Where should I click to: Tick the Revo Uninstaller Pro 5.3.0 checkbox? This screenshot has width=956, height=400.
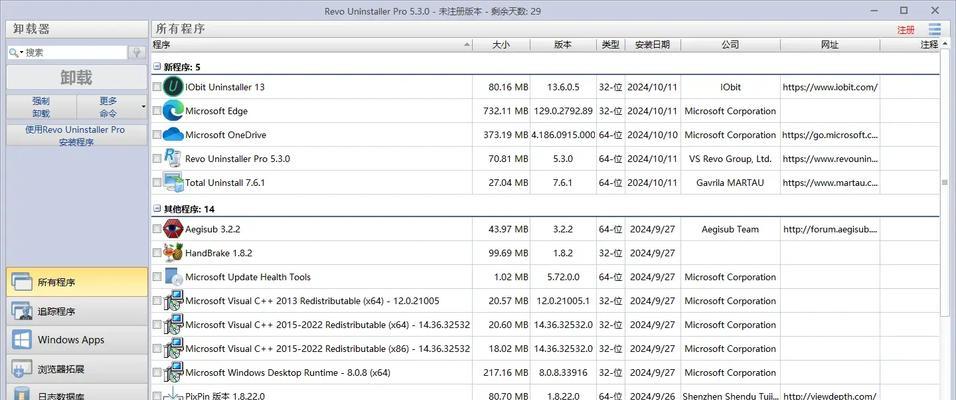(x=157, y=159)
